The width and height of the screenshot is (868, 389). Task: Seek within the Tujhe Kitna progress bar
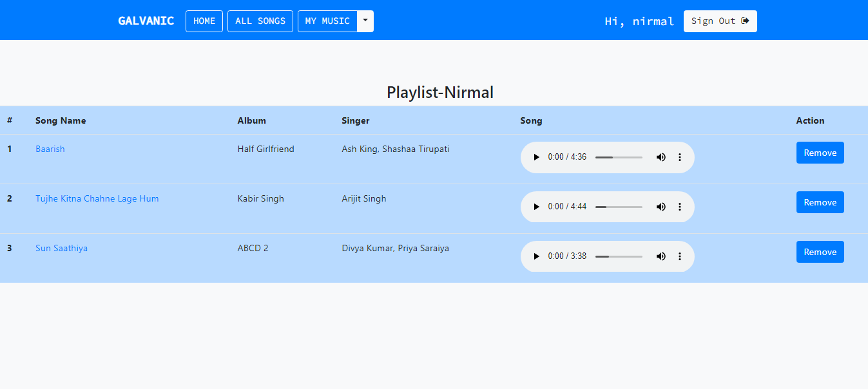tap(619, 207)
